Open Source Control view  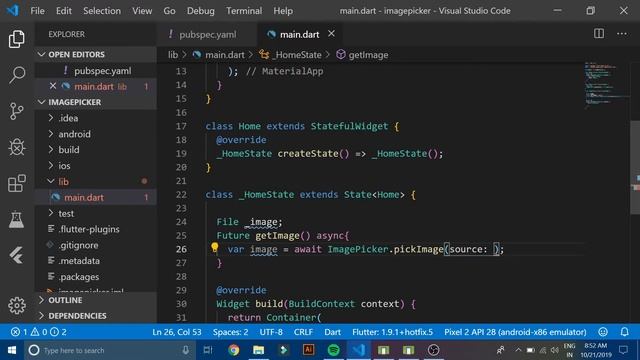16,111
